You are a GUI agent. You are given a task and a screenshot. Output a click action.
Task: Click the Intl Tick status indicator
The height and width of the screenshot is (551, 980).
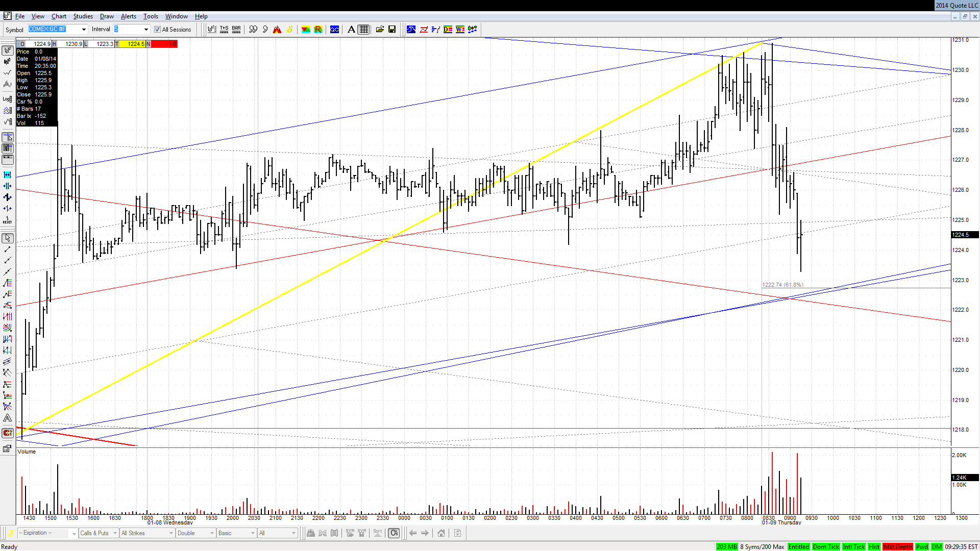[x=853, y=547]
